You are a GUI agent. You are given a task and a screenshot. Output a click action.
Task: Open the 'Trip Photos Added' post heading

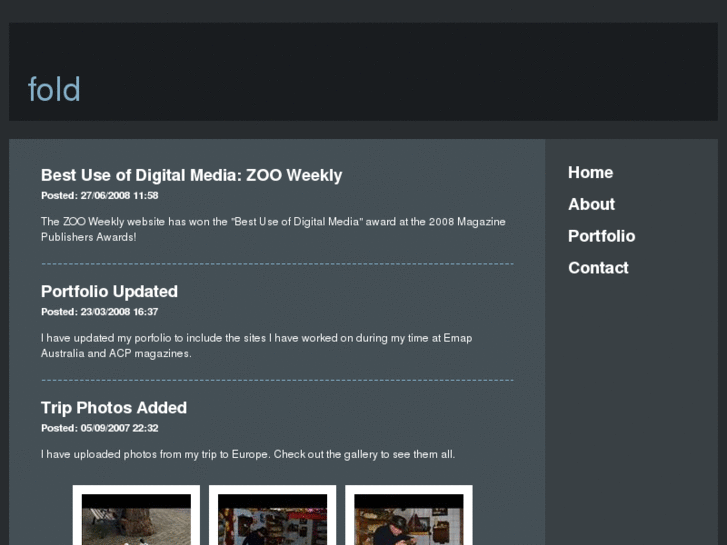pos(114,408)
